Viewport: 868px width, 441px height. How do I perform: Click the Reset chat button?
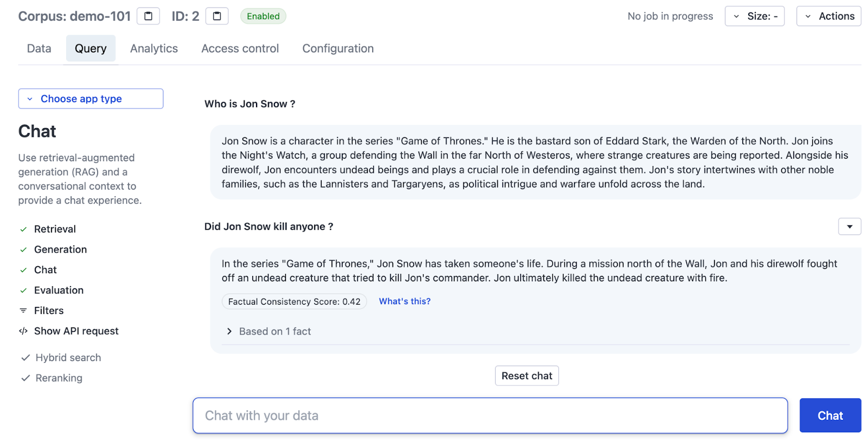(527, 376)
